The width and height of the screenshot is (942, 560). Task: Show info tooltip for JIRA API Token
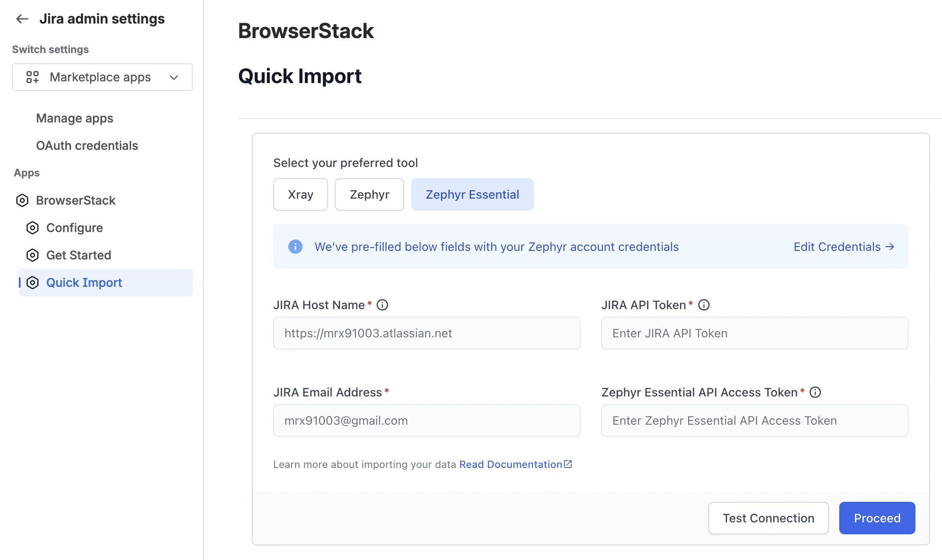[704, 305]
